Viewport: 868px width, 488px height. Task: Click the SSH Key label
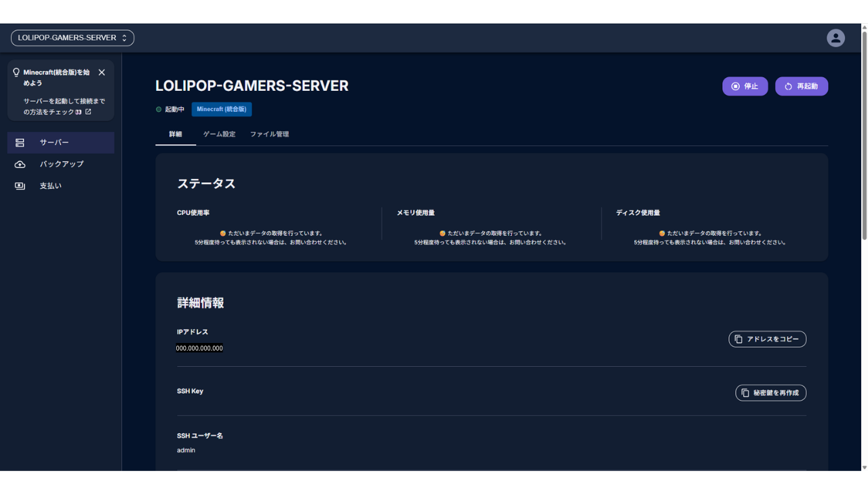190,391
